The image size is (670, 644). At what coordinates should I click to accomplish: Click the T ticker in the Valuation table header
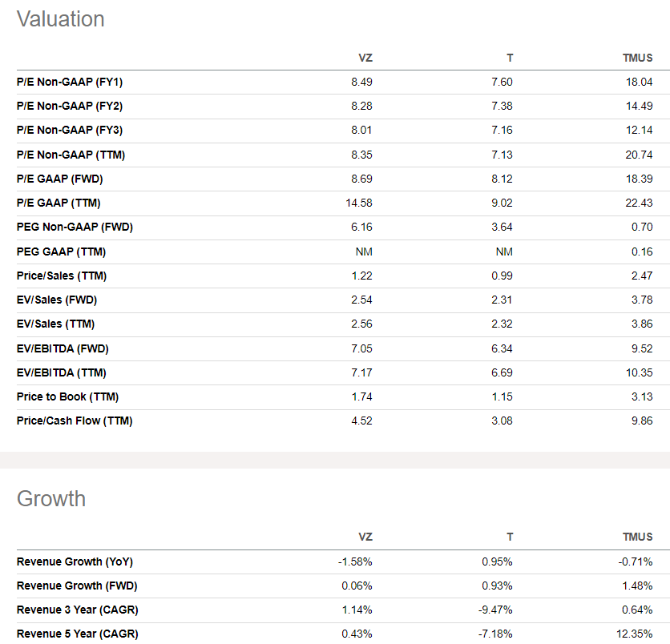(510, 58)
